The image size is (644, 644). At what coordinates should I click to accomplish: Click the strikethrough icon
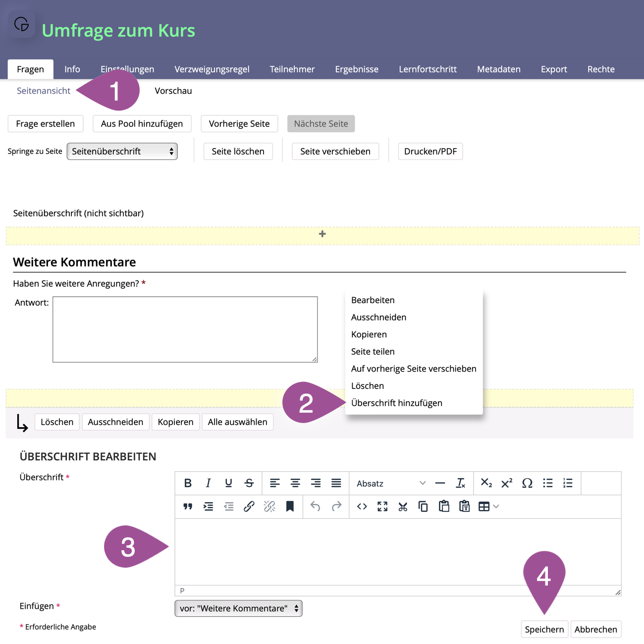249,483
